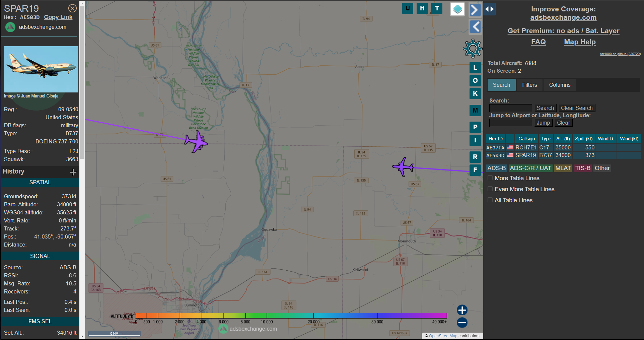Viewport: 644px width, 340px height.
Task: Click scrollbar down arrow in info panel
Action: pyautogui.click(x=82, y=336)
